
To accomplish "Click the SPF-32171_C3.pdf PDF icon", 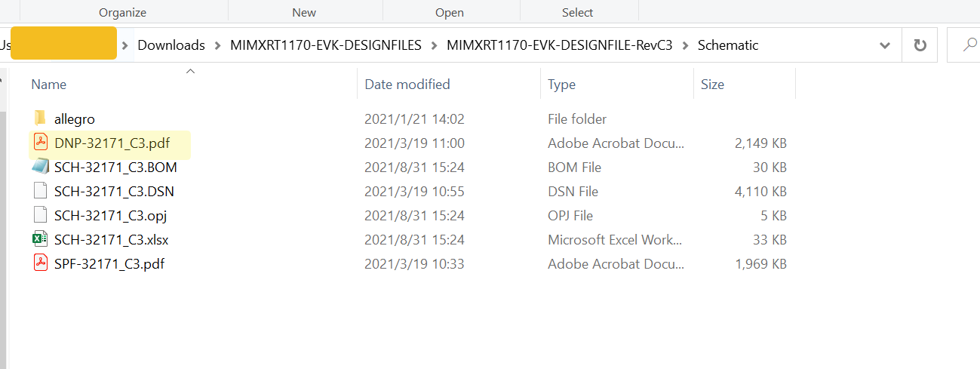I will click(x=40, y=263).
